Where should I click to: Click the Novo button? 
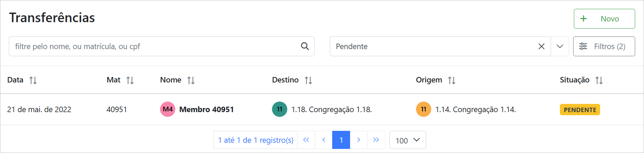pos(604,19)
